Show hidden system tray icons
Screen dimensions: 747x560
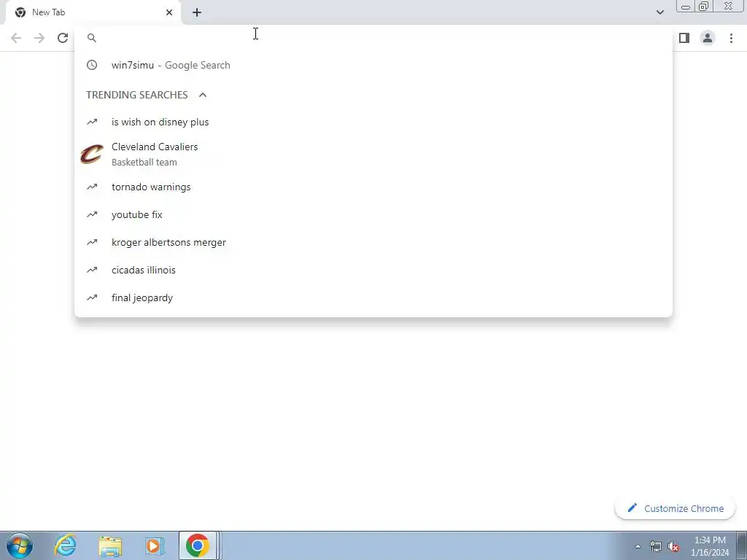pos(638,546)
